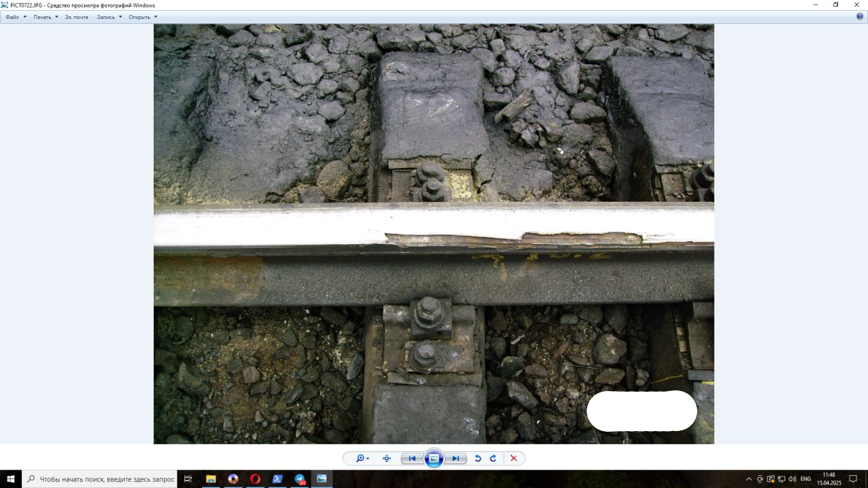Image resolution: width=868 pixels, height=488 pixels.
Task: Select the Photo Viewer taskbar button
Action: tap(321, 479)
